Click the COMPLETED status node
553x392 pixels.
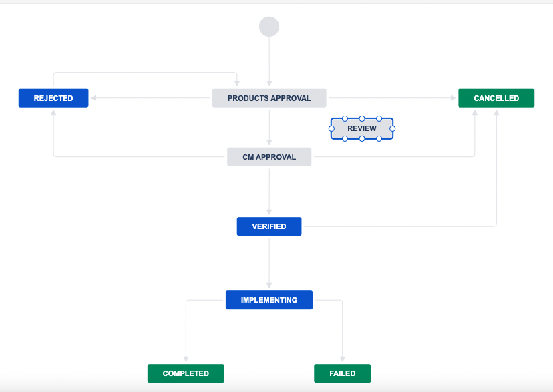coord(186,373)
